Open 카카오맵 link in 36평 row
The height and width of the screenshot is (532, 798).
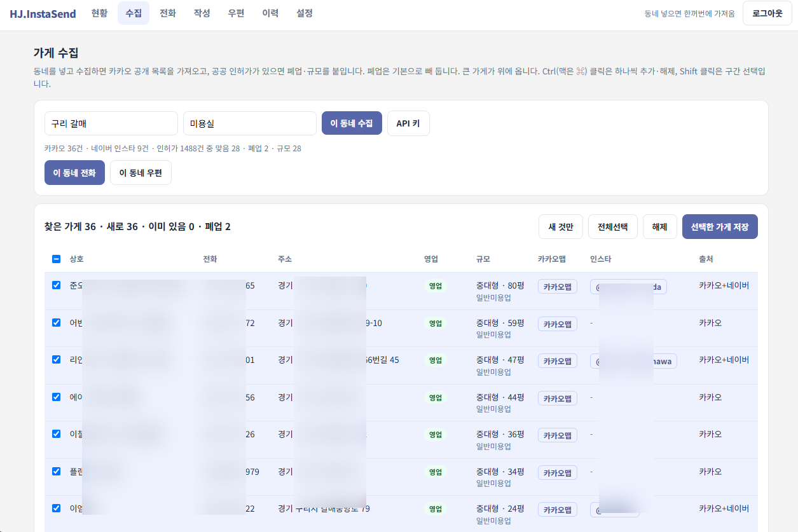pos(558,435)
